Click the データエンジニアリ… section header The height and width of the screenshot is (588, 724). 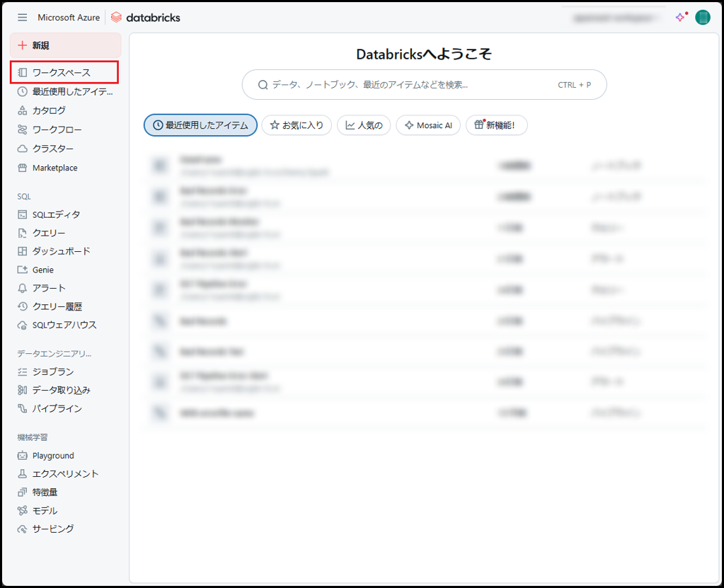pyautogui.click(x=54, y=354)
